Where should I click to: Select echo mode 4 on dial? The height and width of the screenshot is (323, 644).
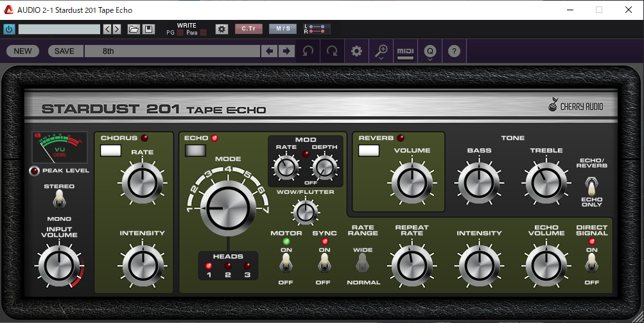[x=228, y=170]
